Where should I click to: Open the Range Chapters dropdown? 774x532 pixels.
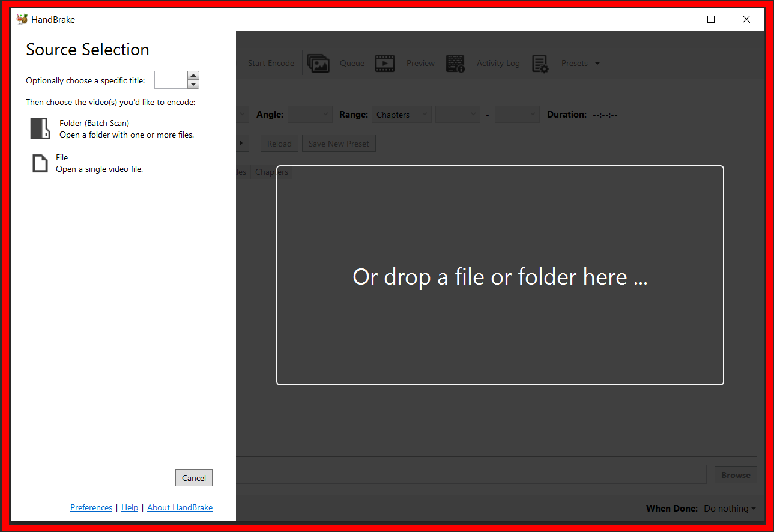tap(401, 114)
